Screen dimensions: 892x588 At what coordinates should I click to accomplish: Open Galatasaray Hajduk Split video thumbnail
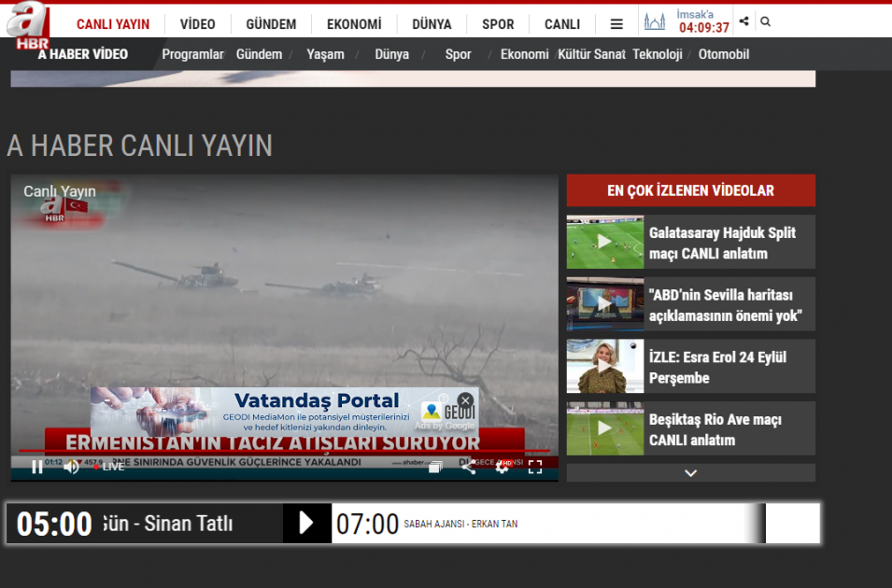[x=604, y=242]
